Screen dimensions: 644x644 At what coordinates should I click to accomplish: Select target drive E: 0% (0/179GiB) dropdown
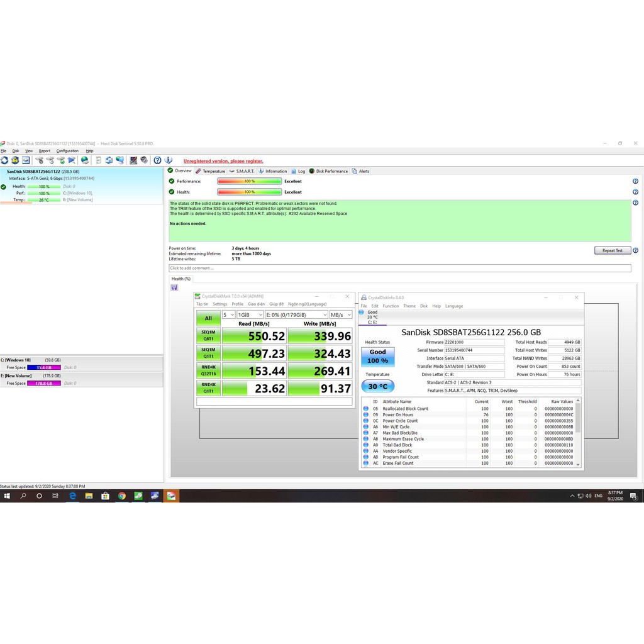click(x=296, y=314)
